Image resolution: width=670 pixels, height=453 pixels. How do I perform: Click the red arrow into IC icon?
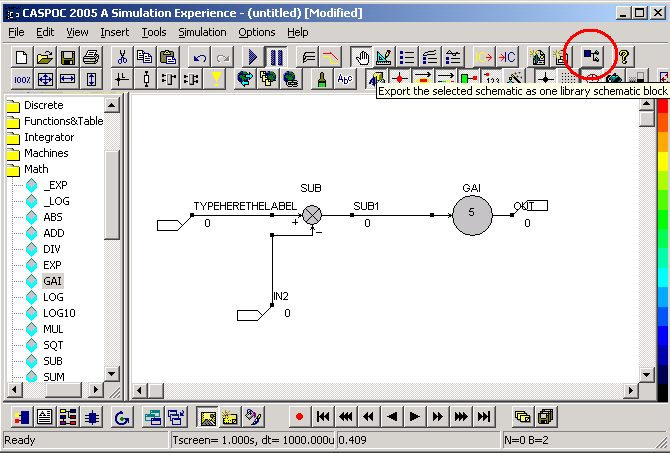(507, 57)
